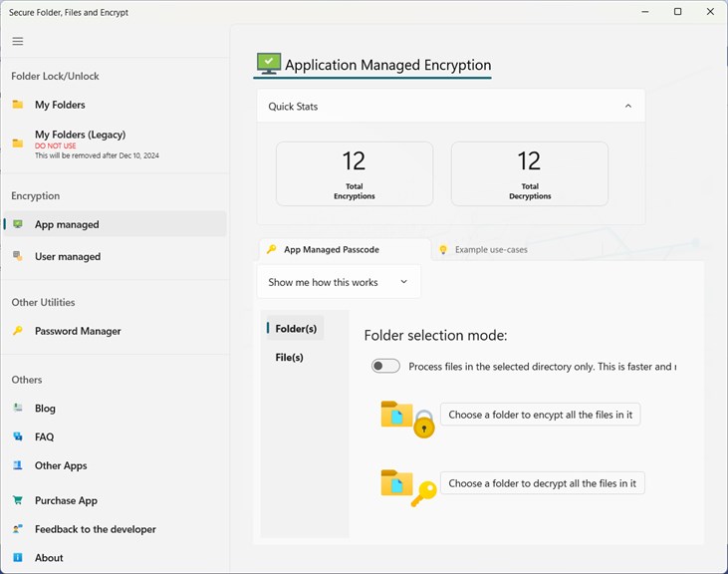728x574 pixels.
Task: Click the Password Manager key icon
Action: point(18,331)
